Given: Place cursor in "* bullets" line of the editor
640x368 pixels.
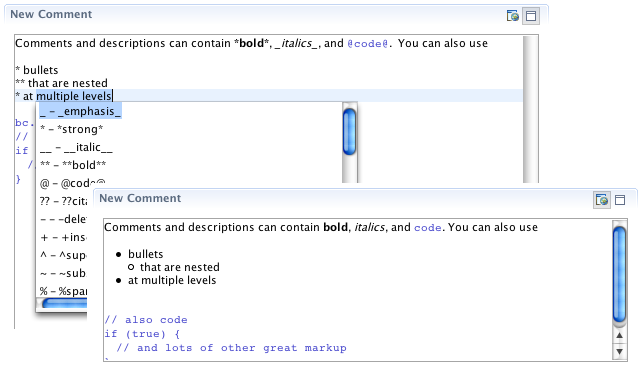Looking at the screenshot, I should [x=37, y=70].
